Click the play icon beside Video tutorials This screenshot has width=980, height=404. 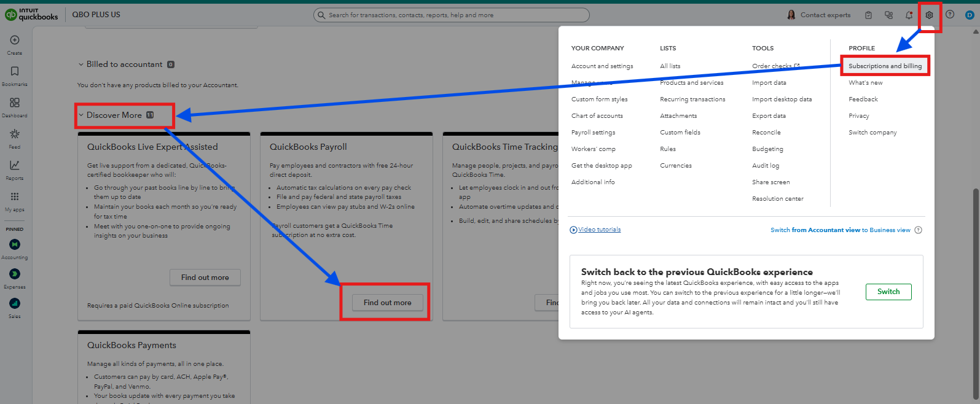point(573,230)
